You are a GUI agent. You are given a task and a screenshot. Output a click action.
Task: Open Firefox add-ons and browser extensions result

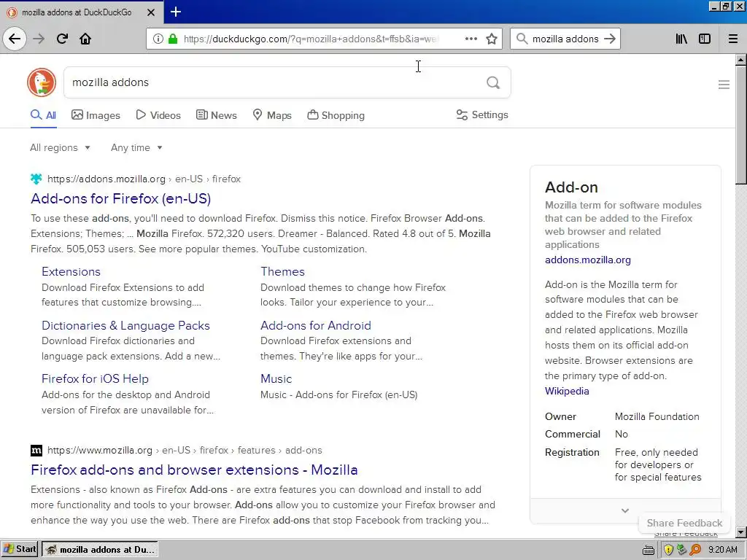click(194, 470)
